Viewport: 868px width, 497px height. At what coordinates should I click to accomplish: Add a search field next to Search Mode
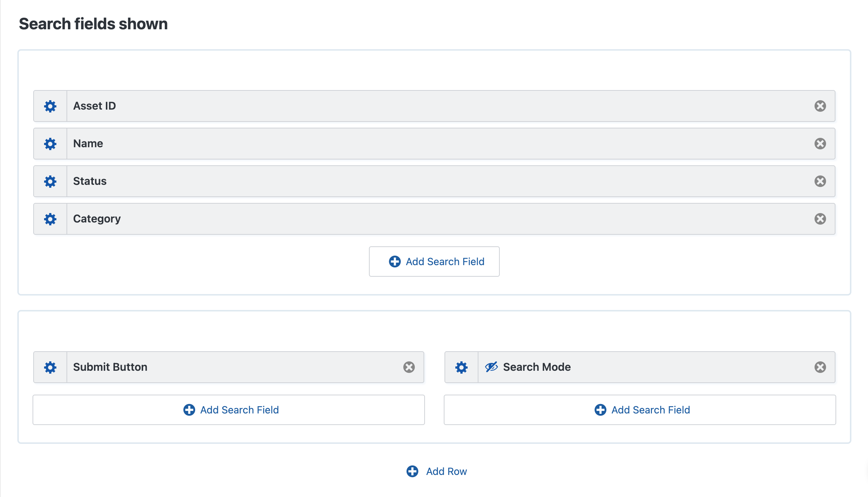(640, 410)
